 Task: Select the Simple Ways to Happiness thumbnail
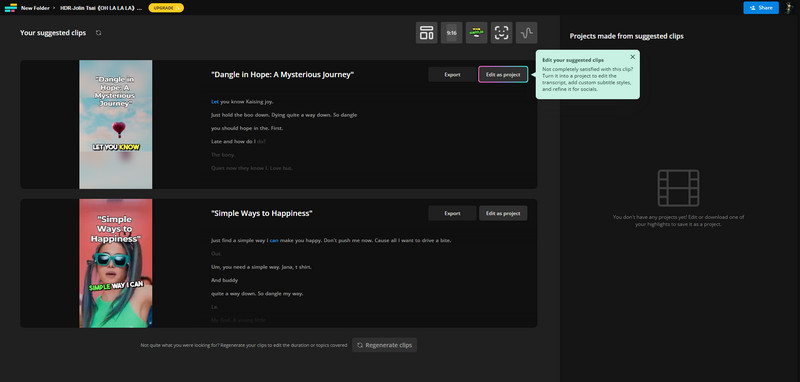pyautogui.click(x=116, y=263)
